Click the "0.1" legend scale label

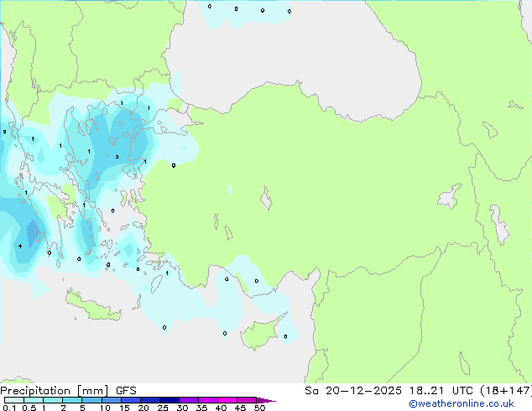(9, 408)
